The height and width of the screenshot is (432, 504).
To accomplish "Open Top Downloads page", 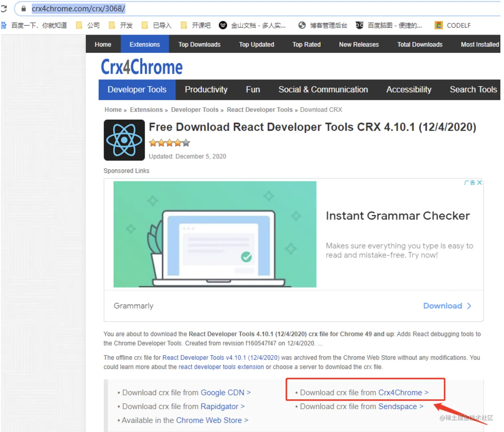I will 199,44.
